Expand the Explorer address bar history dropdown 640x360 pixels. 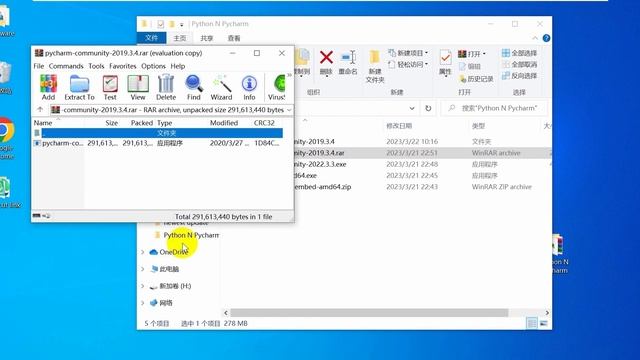pos(412,108)
